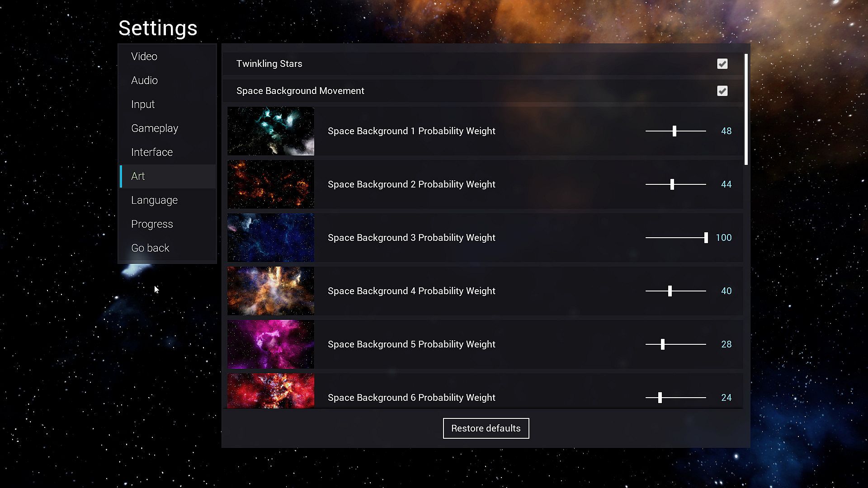Click the Space Background 4 golden nebula thumbnail

[270, 291]
